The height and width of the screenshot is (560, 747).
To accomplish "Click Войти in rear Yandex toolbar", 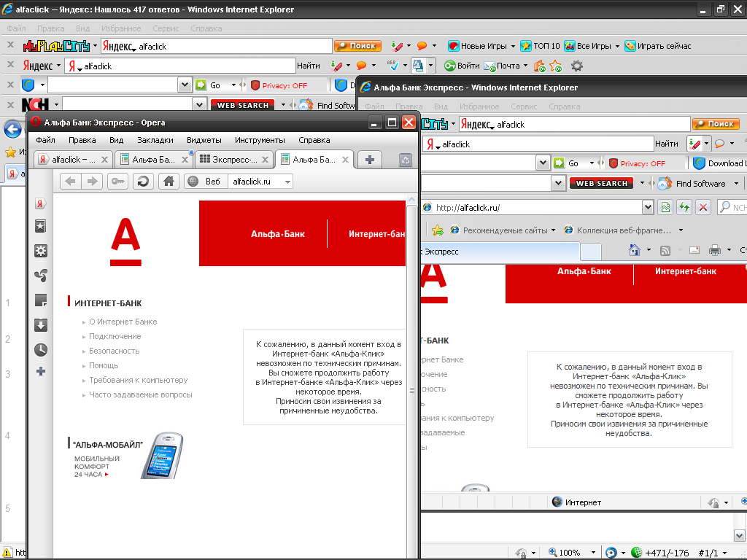I will [462, 66].
